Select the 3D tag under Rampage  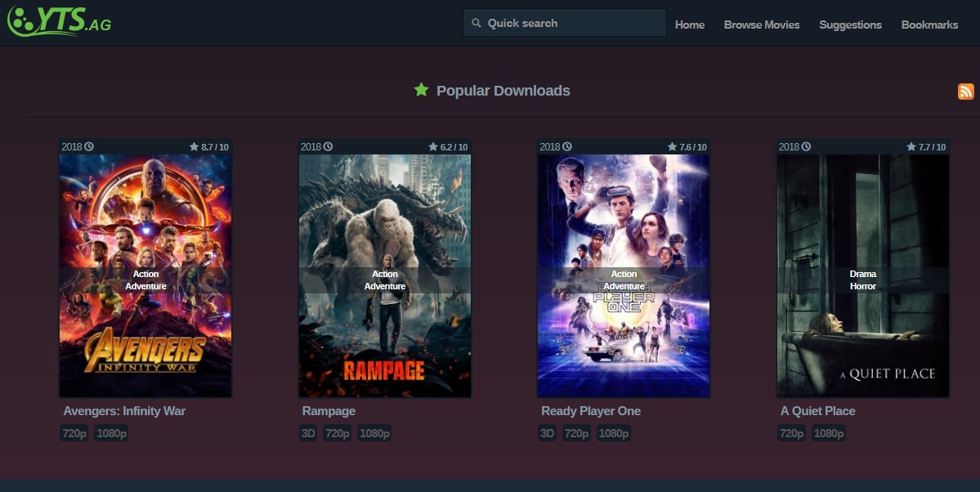click(308, 432)
